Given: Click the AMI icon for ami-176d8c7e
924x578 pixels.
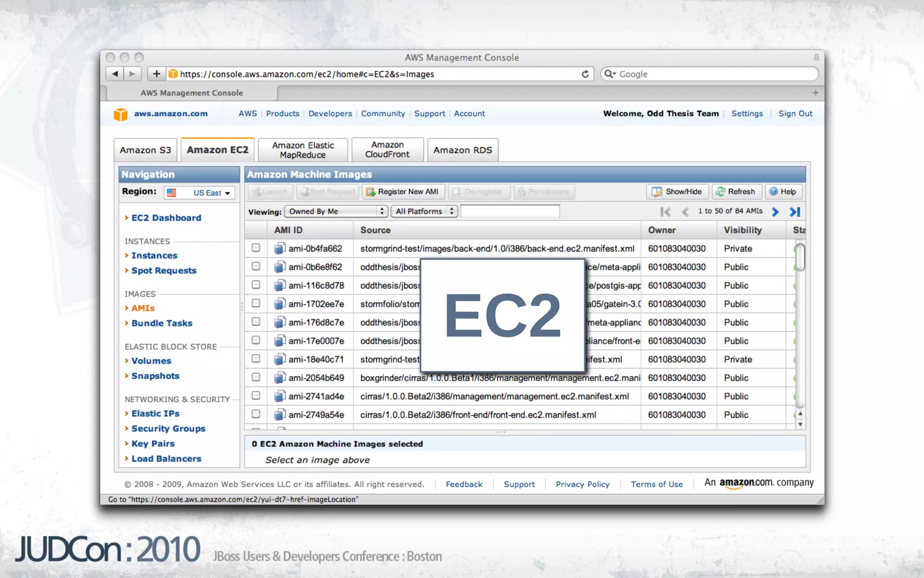Looking at the screenshot, I should 280,322.
